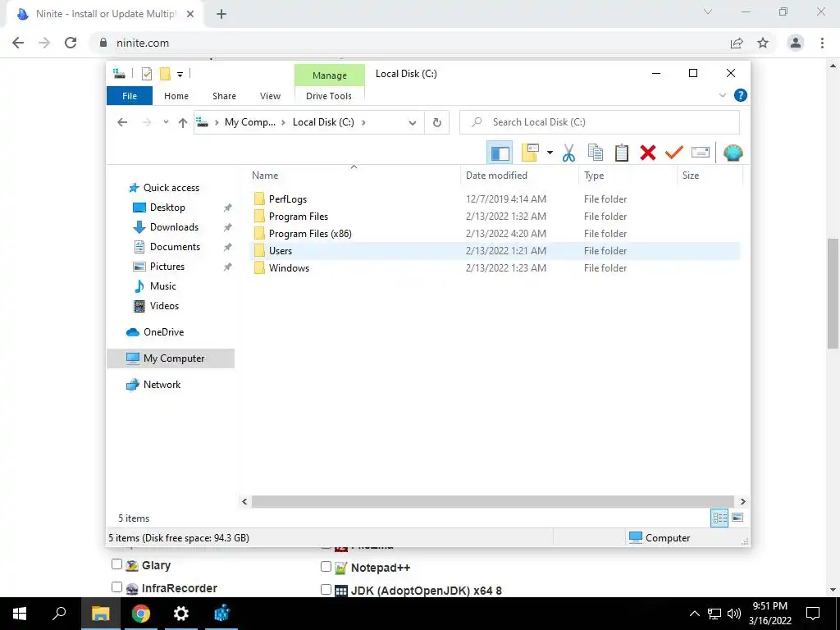
Task: Click the Properties checkmark icon in quick access toolbar
Action: (x=146, y=74)
